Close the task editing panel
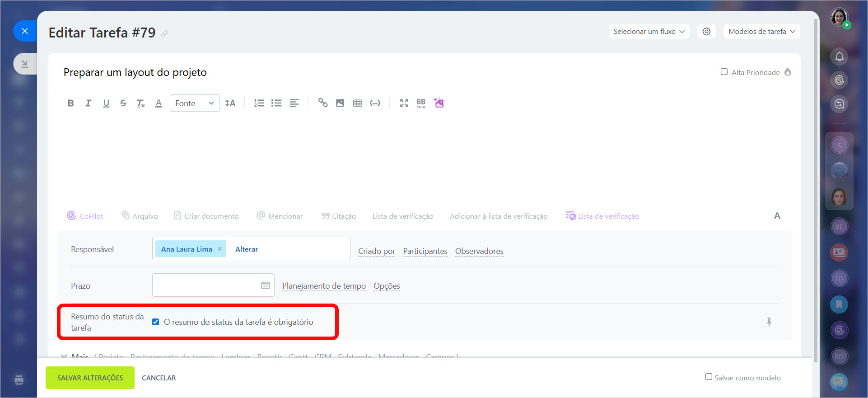Viewport: 868px width, 398px height. [x=25, y=31]
